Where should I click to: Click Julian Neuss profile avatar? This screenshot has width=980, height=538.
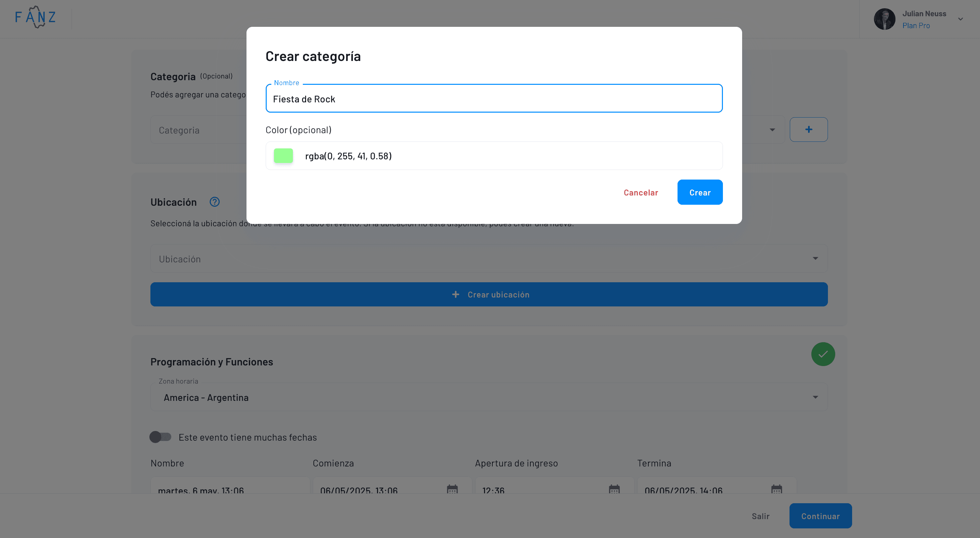[x=884, y=19]
